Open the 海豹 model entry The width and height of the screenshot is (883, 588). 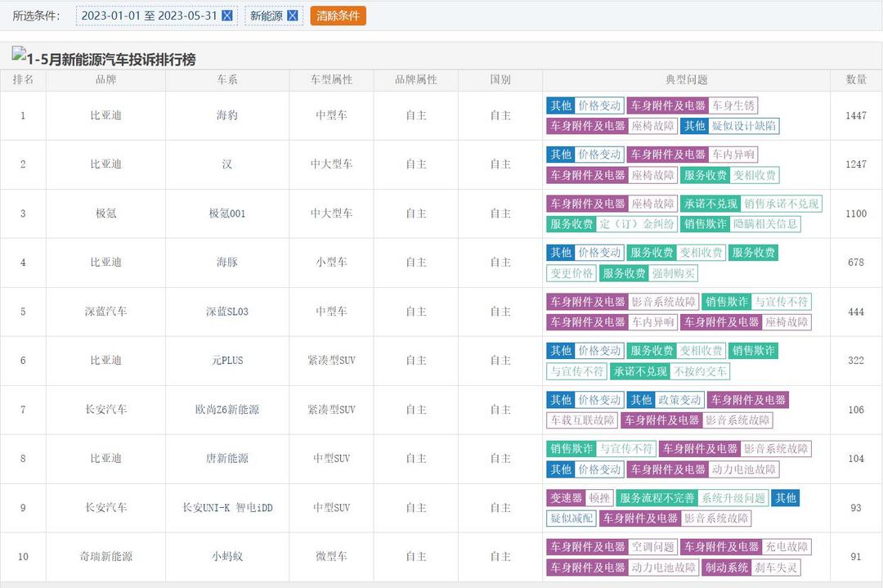coord(227,115)
